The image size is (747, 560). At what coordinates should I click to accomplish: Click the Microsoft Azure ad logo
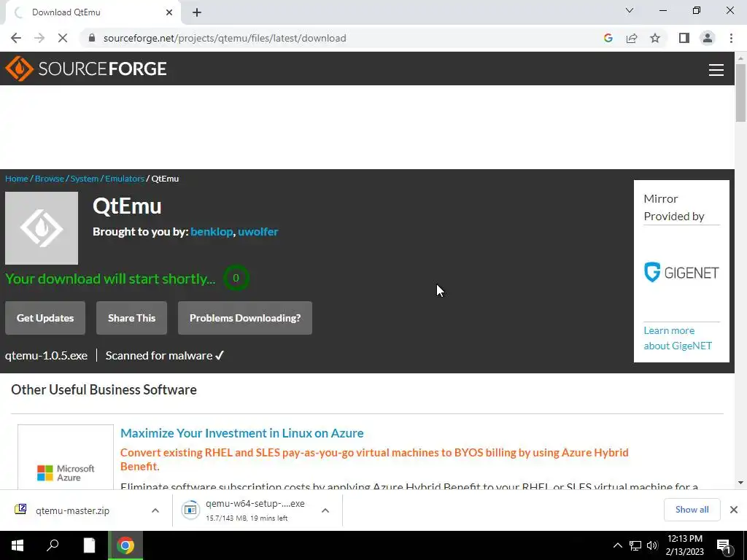(66, 472)
